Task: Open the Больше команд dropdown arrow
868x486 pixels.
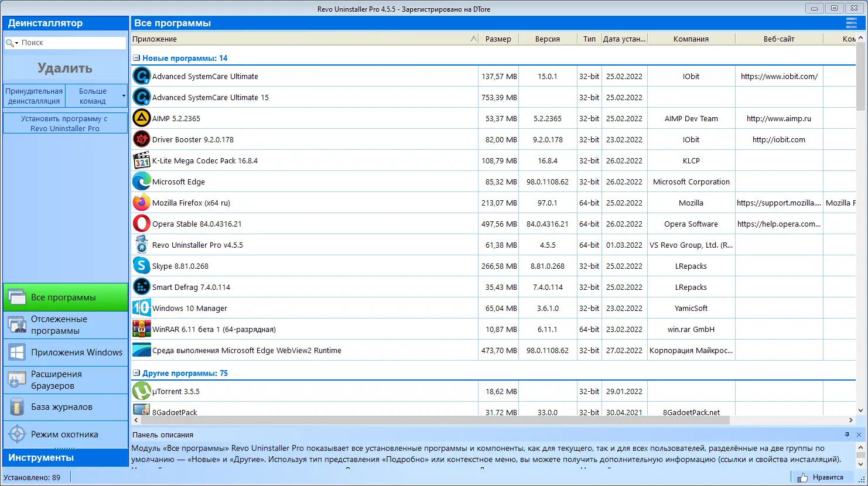Action: tap(124, 95)
